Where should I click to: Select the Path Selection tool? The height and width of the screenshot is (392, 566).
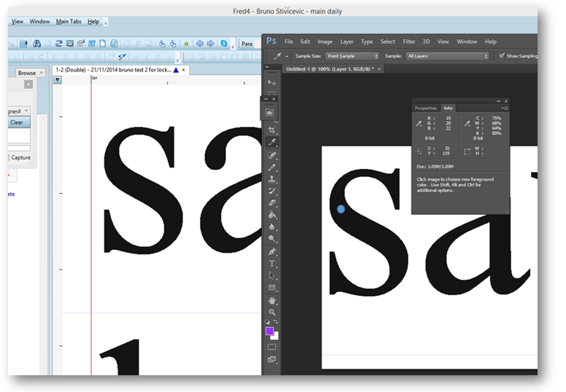click(x=272, y=275)
